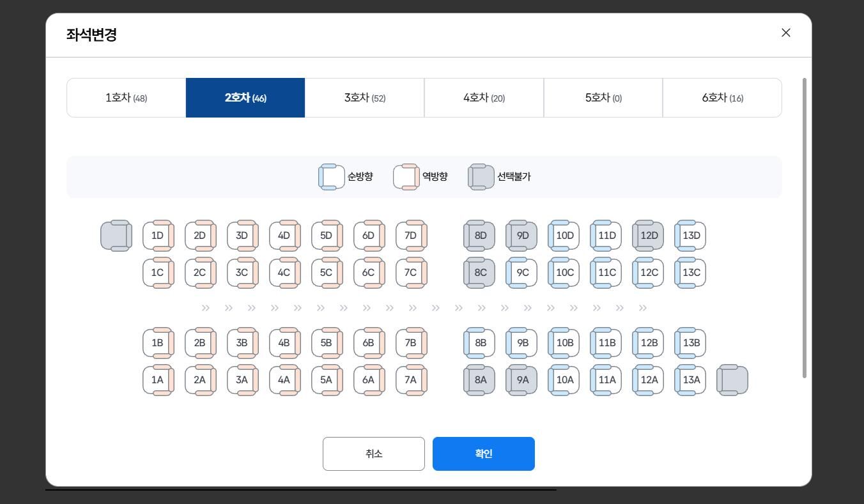This screenshot has width=864, height=504.
Task: Select seat 11C
Action: pos(606,273)
